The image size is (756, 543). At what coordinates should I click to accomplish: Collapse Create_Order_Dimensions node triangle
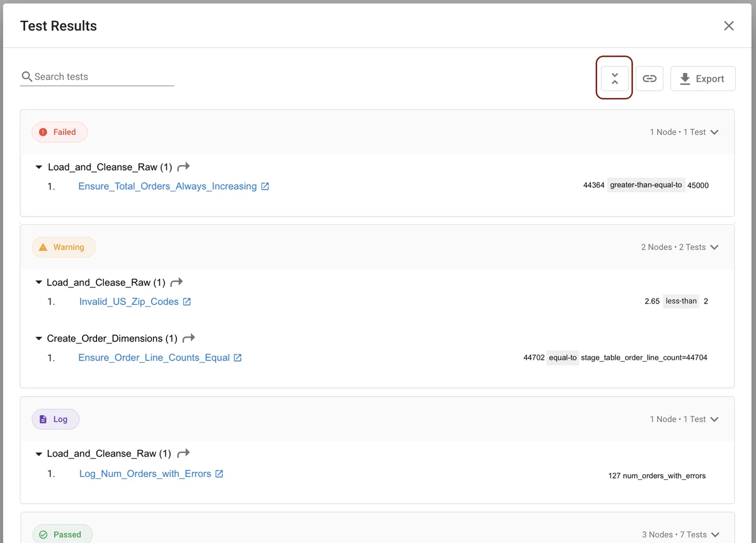click(x=39, y=339)
